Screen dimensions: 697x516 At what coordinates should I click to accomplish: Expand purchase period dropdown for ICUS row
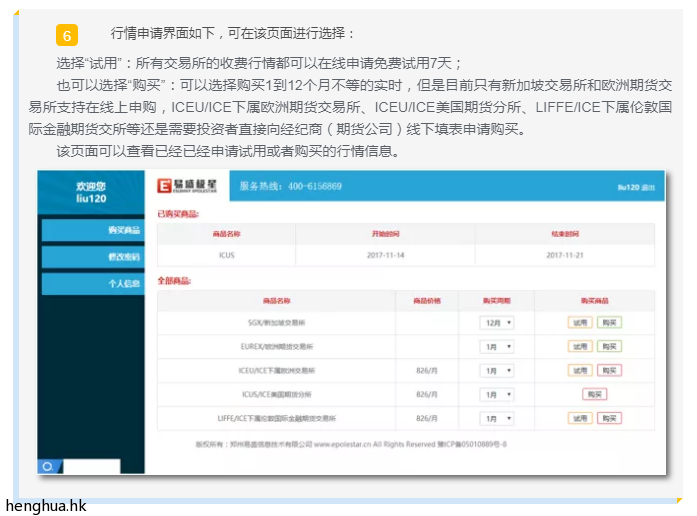(498, 394)
